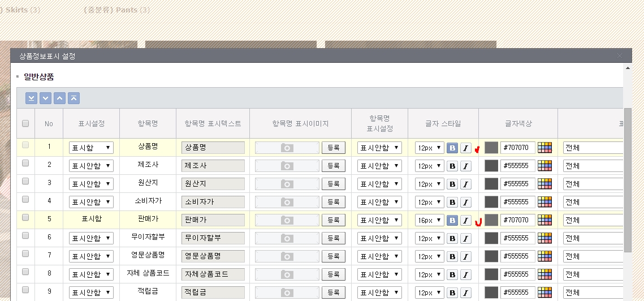Screen dimensions: 644x301
Task: Click the #707070 color code field for 판매가
Action: point(517,220)
